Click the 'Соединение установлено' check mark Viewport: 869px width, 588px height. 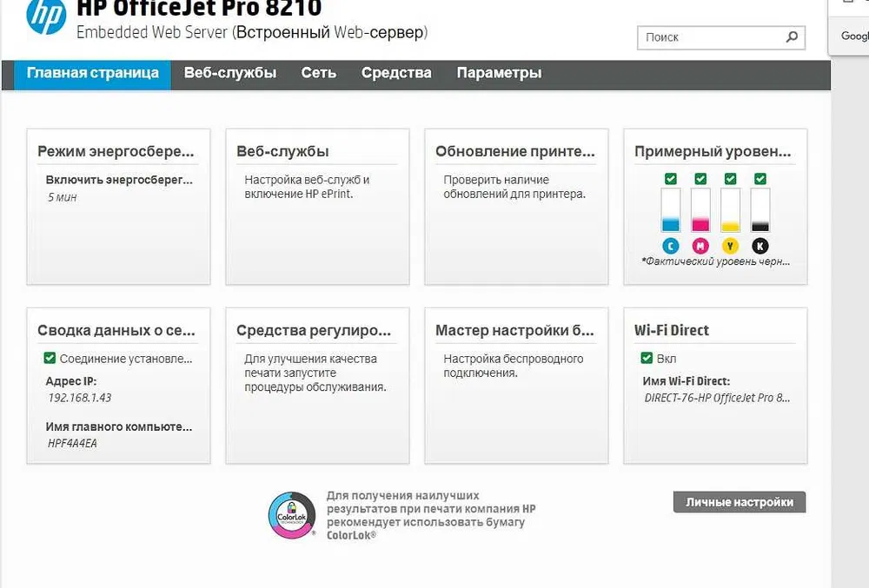(50, 358)
